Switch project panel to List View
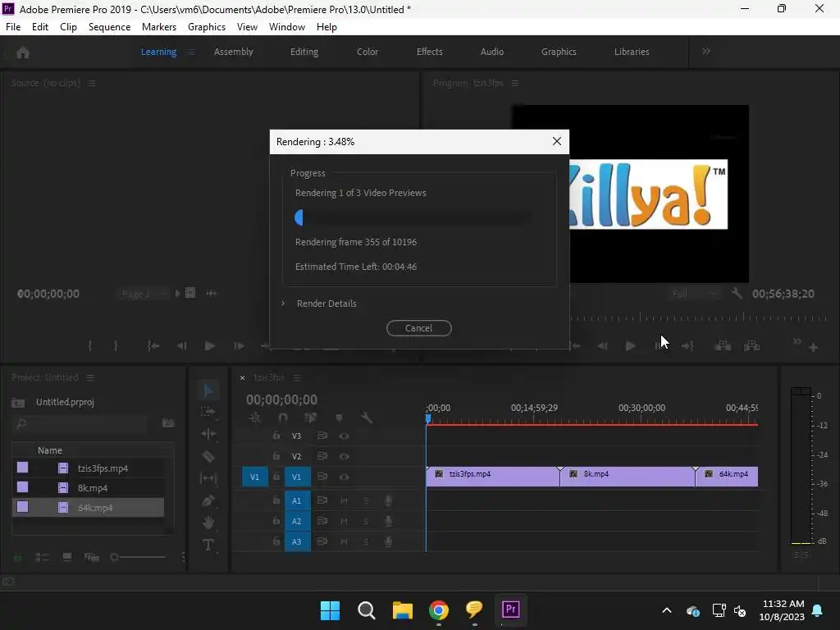This screenshot has width=840, height=630. click(x=43, y=557)
